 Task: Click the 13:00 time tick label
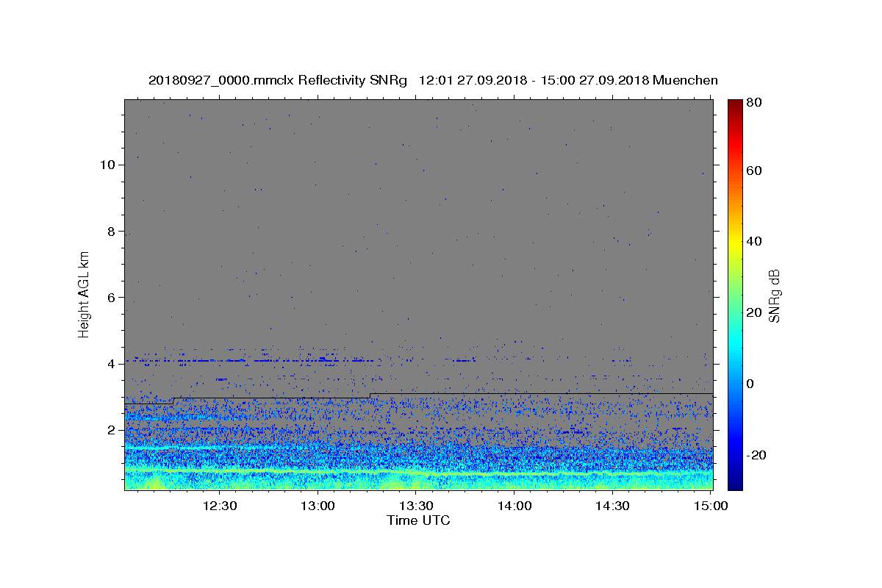coord(318,506)
